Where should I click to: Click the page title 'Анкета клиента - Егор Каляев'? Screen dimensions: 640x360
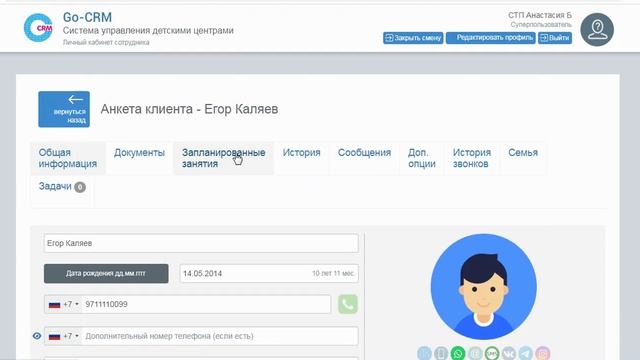(x=189, y=109)
